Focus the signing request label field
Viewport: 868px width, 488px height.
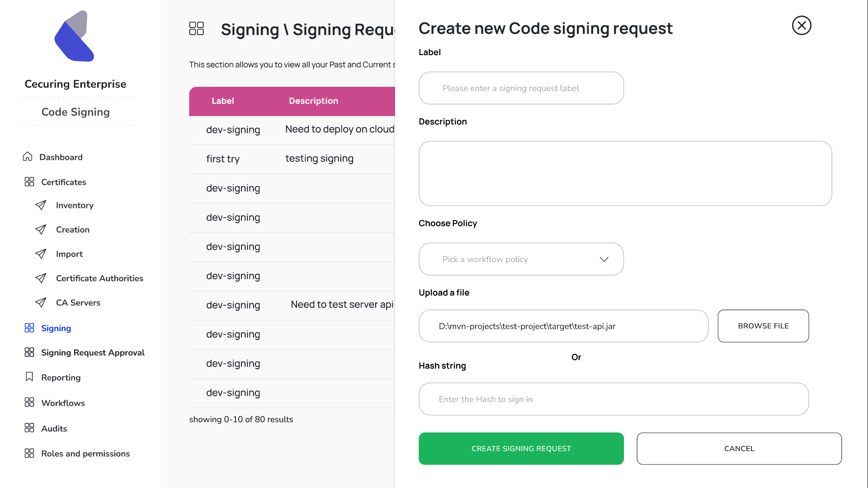(521, 88)
